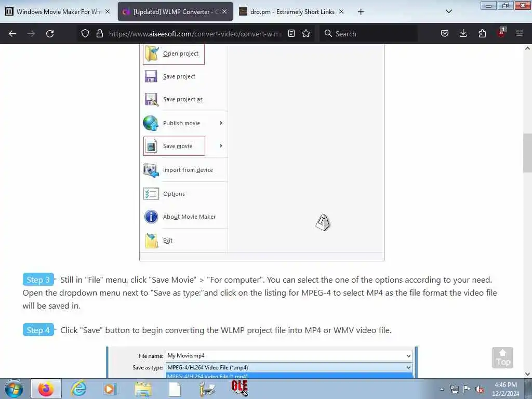Click the Action Center flag icon
The height and width of the screenshot is (399, 532).
point(467,389)
